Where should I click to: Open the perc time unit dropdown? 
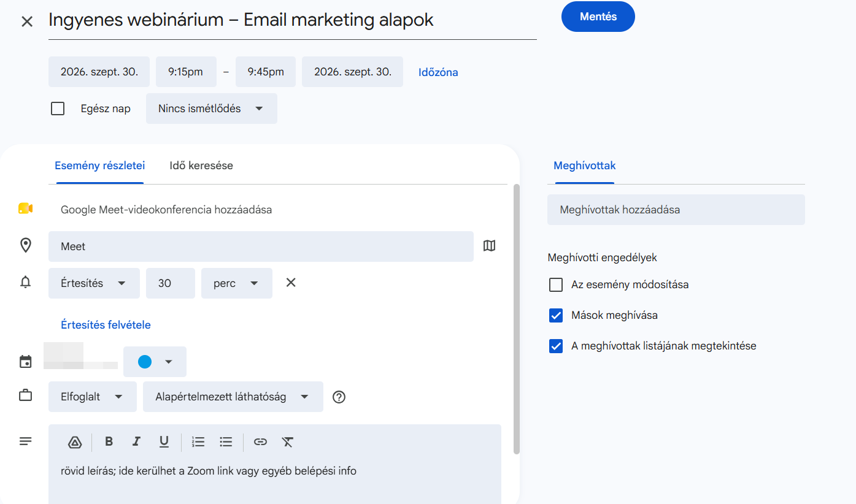click(237, 283)
